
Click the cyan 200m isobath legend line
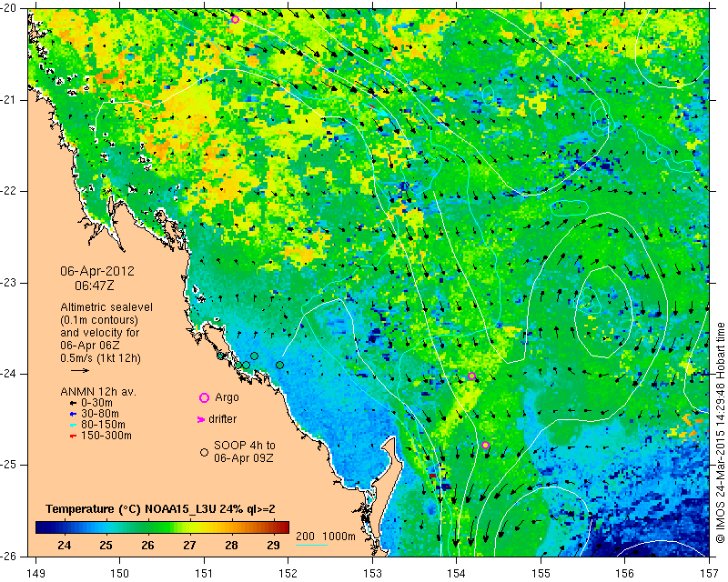[x=311, y=545]
